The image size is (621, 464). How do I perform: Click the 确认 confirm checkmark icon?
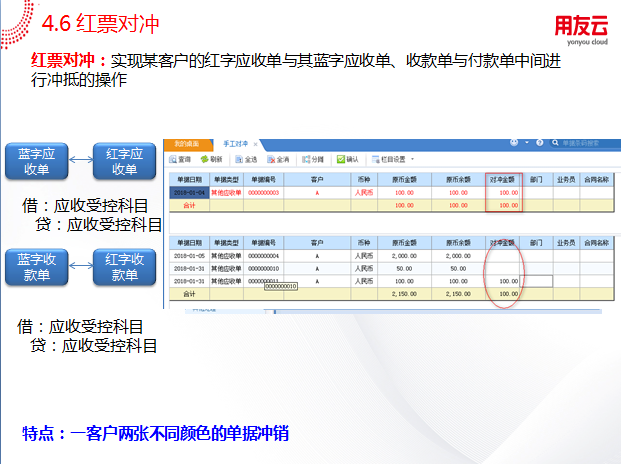tap(341, 159)
